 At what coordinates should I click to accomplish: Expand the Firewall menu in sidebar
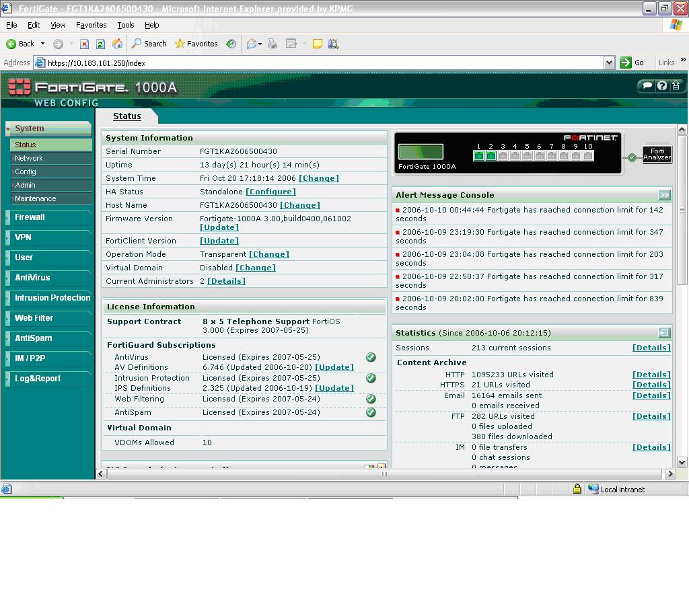[x=30, y=217]
